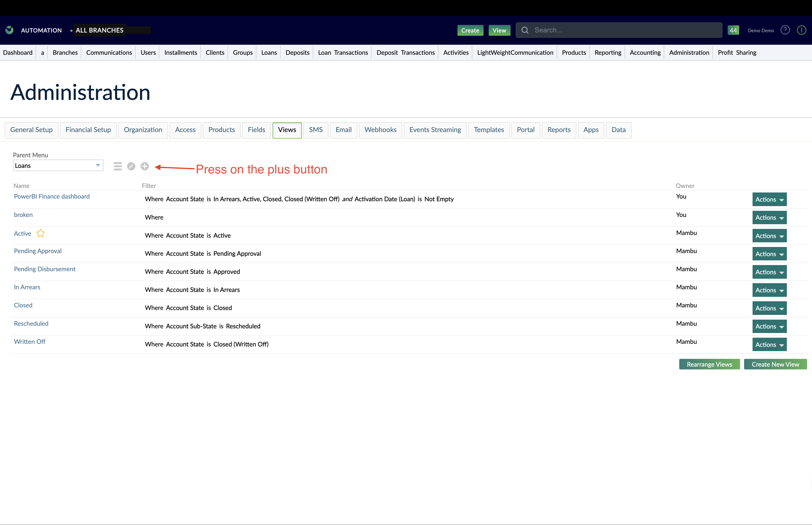This screenshot has height=525, width=812.
Task: Click the list icon next to Parent Menu
Action: point(117,166)
